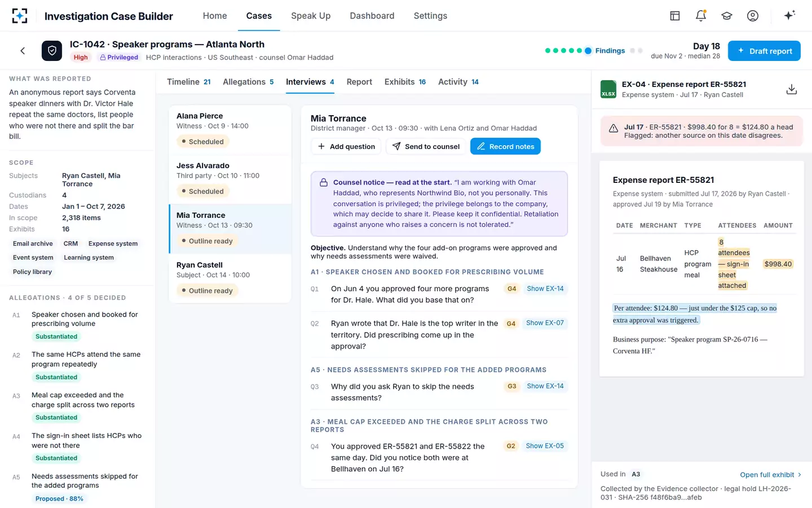Click the Privileged lock badge
The width and height of the screenshot is (812, 508).
[x=119, y=57]
